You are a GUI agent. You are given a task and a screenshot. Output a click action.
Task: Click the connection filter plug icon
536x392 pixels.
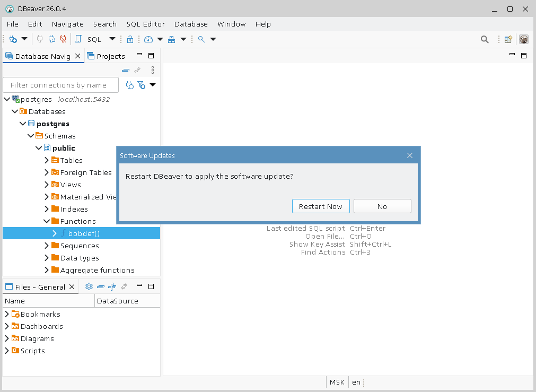(129, 85)
